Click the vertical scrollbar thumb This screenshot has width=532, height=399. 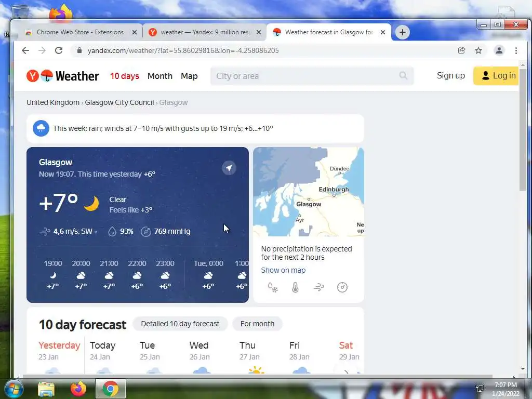(x=523, y=129)
